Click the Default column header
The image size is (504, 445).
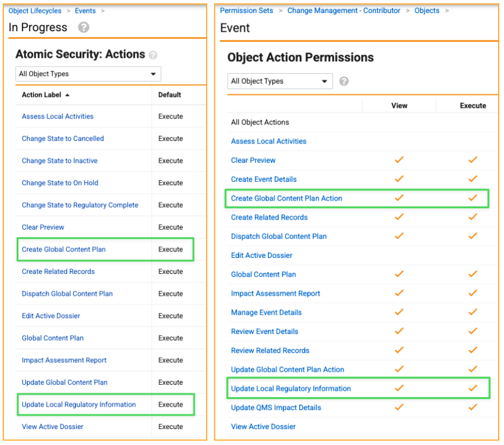(x=169, y=95)
